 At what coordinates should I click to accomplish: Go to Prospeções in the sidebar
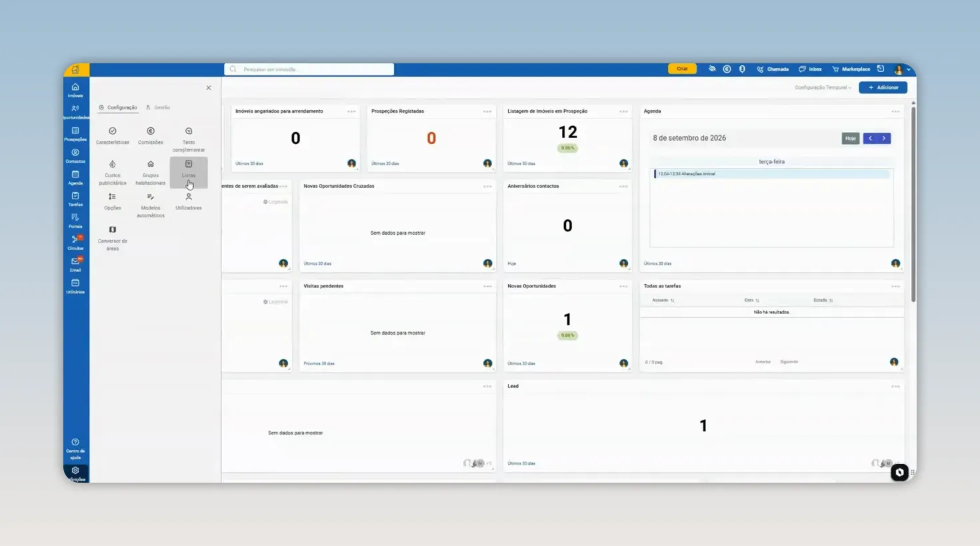click(75, 133)
